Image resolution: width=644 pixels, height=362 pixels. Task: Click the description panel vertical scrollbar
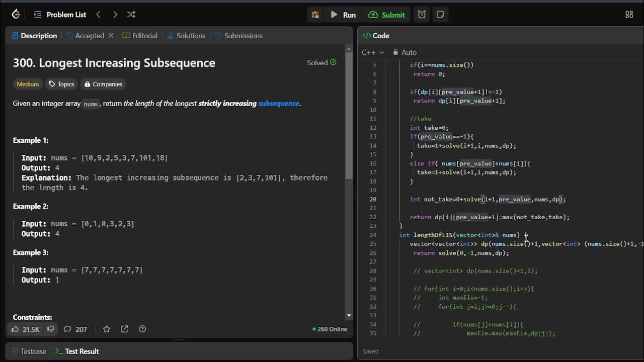349,116
